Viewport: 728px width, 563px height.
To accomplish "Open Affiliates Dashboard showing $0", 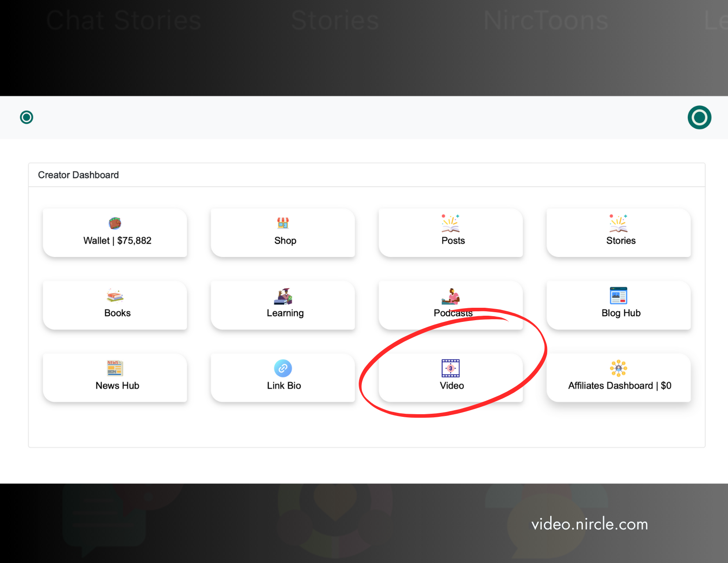I will [618, 378].
